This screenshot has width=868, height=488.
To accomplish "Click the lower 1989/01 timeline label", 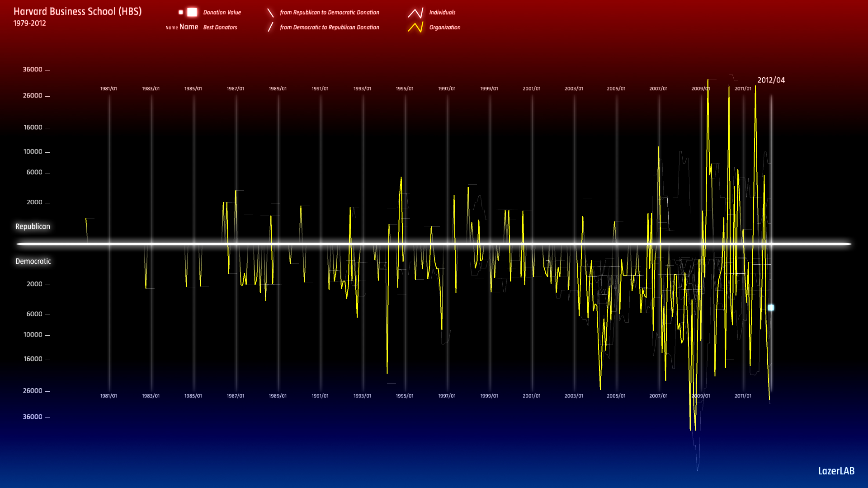I will coord(278,396).
